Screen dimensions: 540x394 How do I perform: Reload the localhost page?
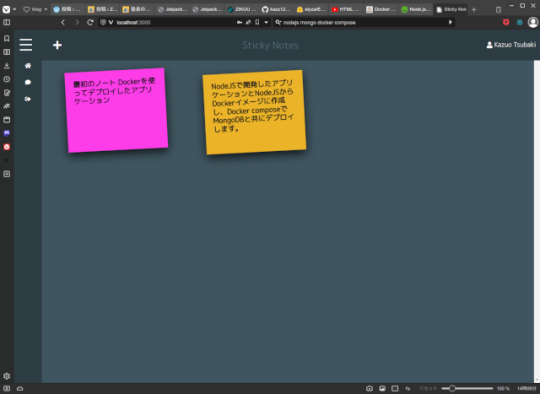(x=90, y=22)
